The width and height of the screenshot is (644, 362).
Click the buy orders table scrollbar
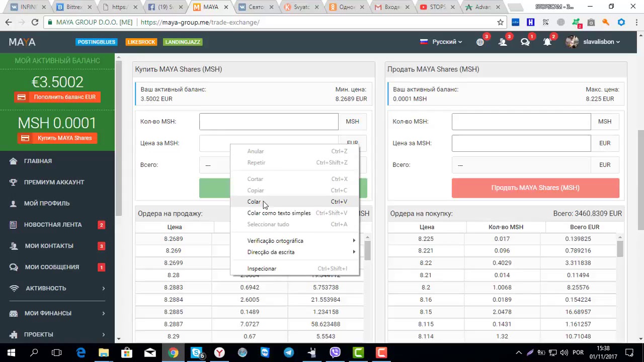[620, 248]
